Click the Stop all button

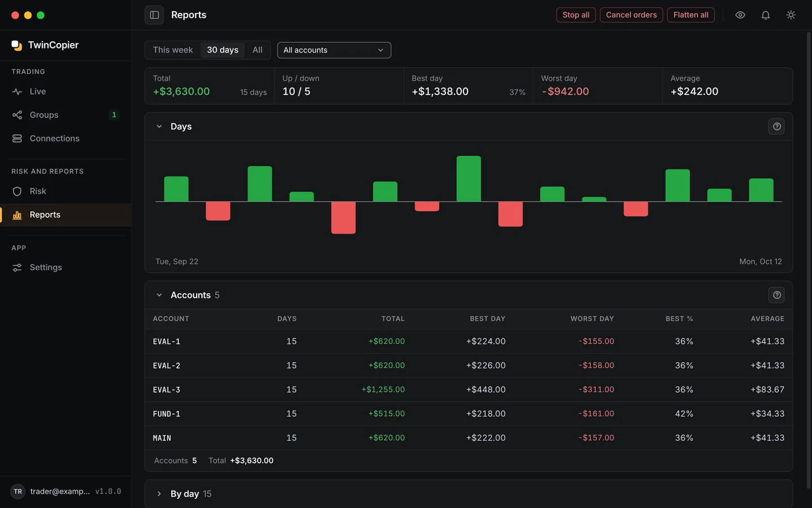point(576,15)
